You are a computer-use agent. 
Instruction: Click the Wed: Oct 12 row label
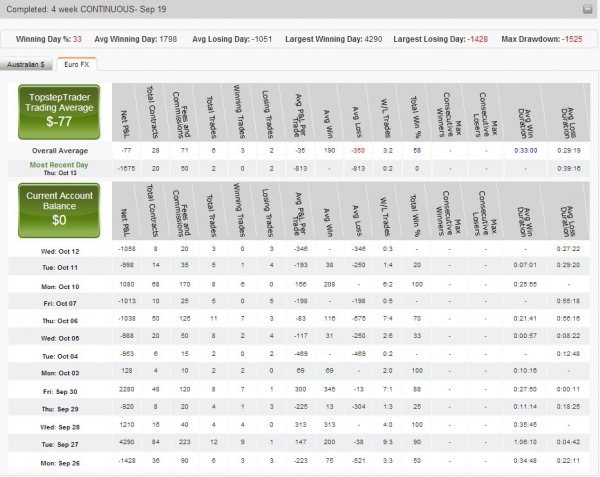coord(60,251)
